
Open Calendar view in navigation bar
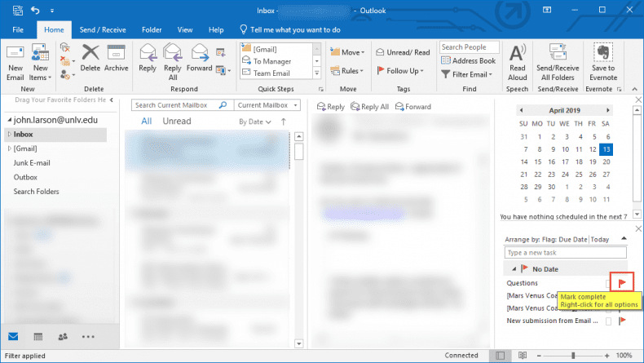click(37, 336)
